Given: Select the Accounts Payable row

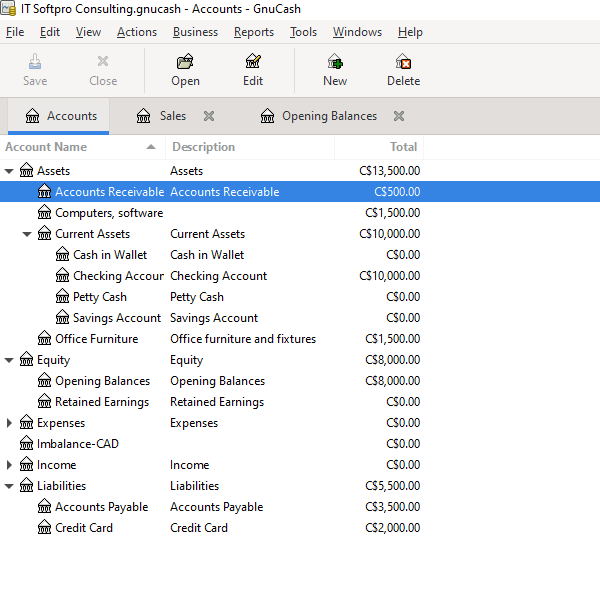Looking at the screenshot, I should pos(101,507).
